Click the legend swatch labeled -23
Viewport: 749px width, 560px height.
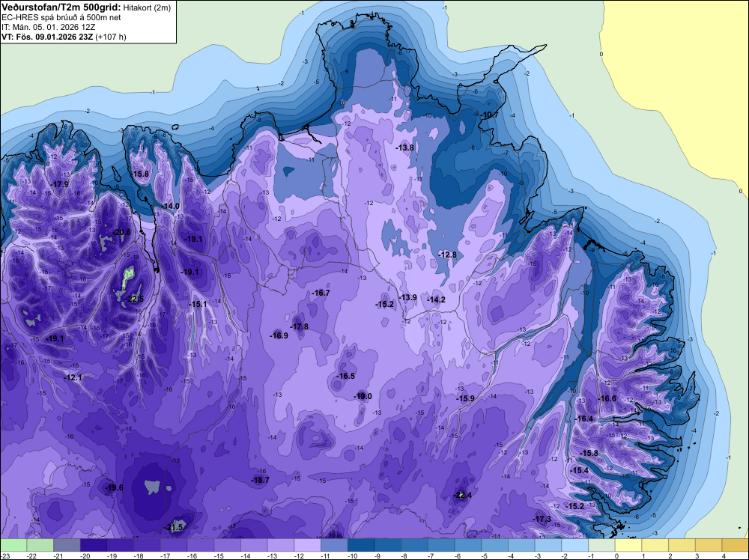(x=13, y=545)
